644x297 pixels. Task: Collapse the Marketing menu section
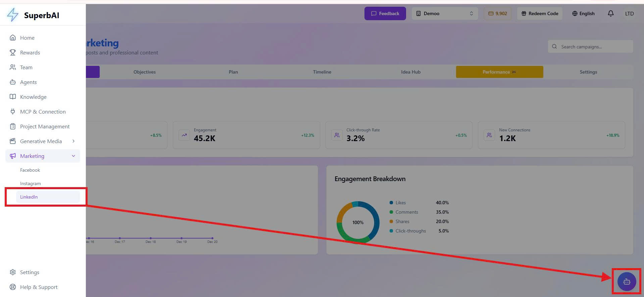[73, 156]
